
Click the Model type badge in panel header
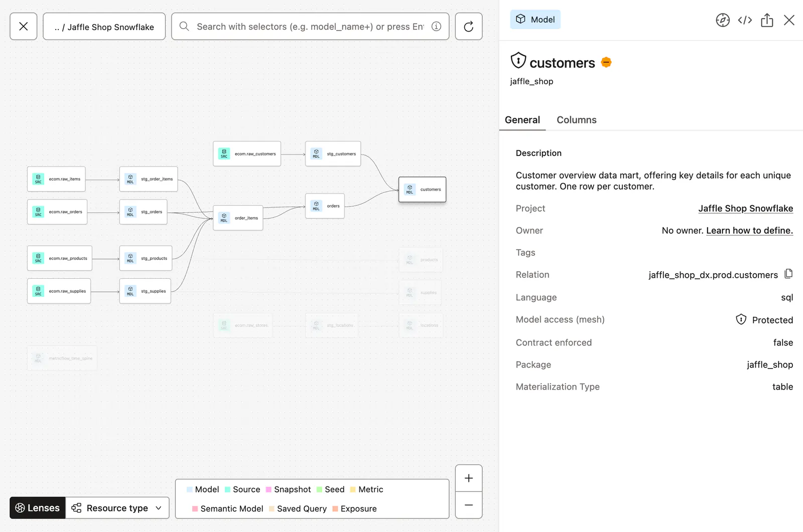[x=536, y=20]
